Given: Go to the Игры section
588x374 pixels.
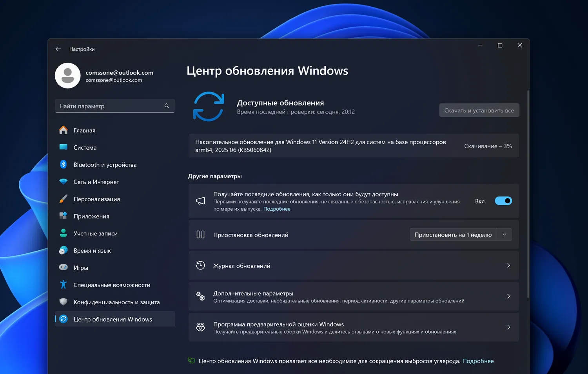Looking at the screenshot, I should pos(115,268).
